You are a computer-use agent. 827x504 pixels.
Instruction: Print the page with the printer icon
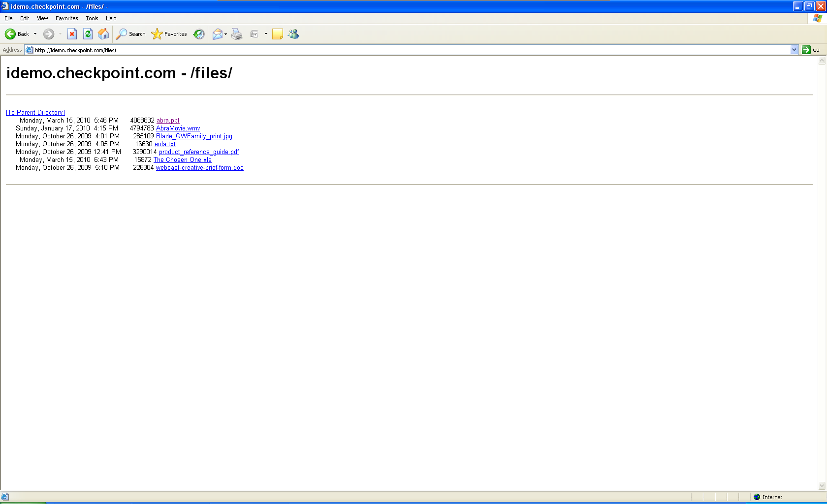(237, 34)
